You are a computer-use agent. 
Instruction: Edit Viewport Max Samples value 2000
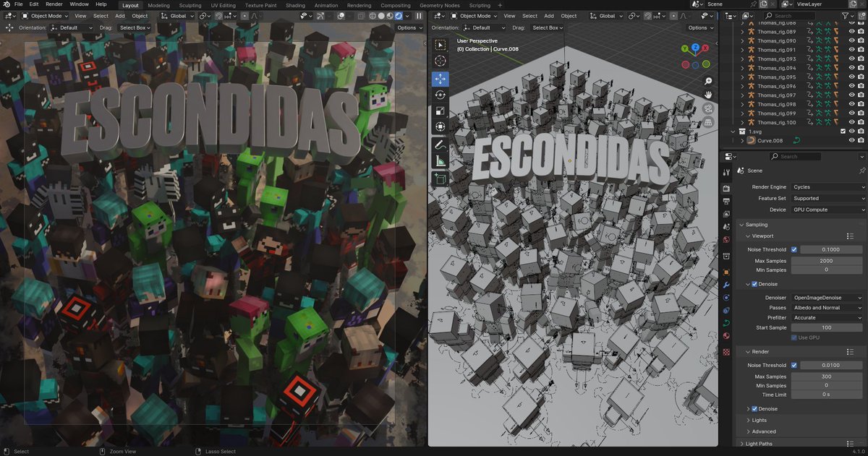point(826,260)
